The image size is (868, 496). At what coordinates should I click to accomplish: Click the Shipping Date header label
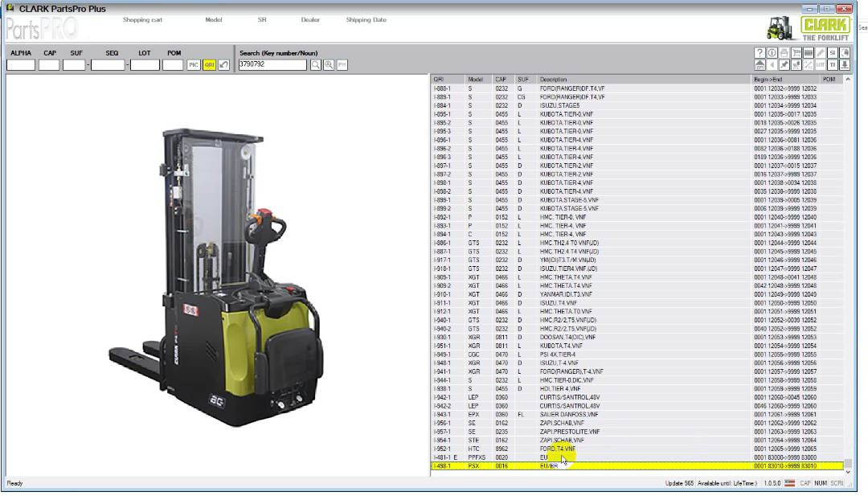366,19
